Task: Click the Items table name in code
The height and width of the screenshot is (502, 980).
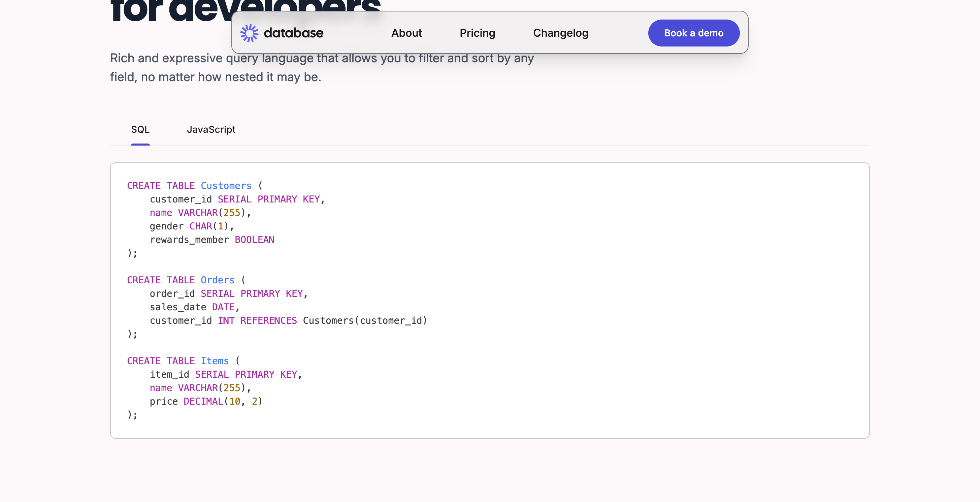Action: click(x=215, y=361)
